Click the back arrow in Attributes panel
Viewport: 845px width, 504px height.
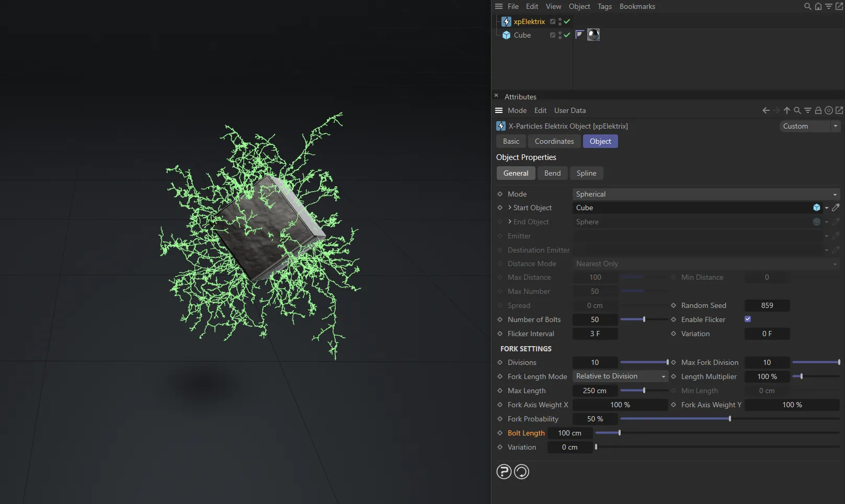766,110
